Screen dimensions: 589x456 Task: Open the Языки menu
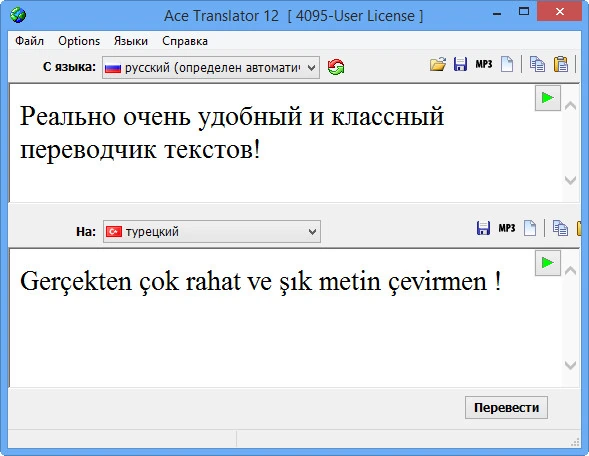click(131, 41)
